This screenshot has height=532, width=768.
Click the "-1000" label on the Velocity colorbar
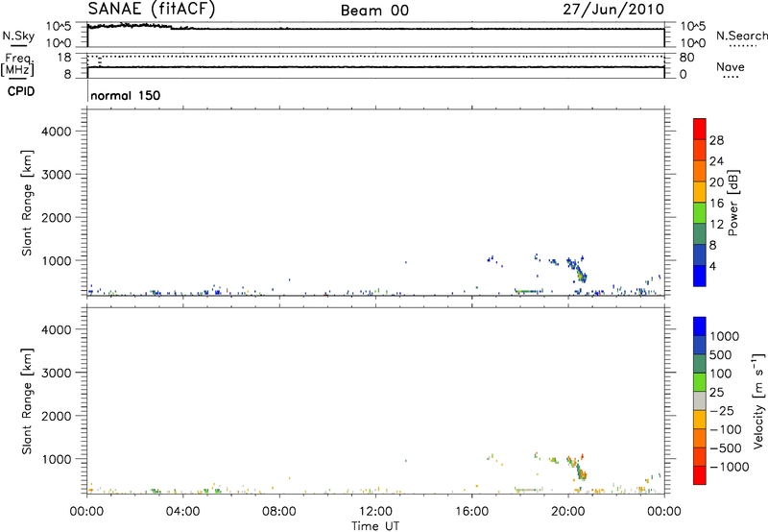coord(730,467)
